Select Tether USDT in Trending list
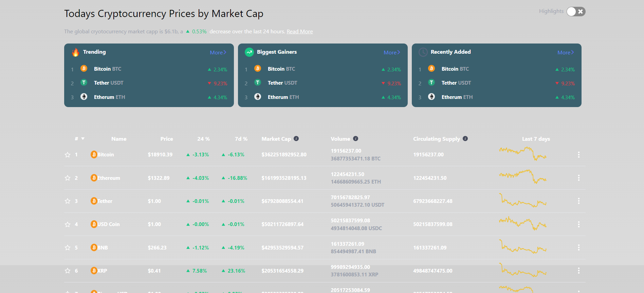This screenshot has height=293, width=644. [109, 83]
